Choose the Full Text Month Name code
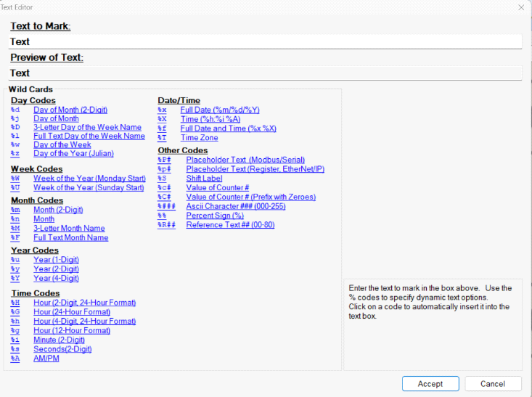The height and width of the screenshot is (397, 532). tap(70, 237)
